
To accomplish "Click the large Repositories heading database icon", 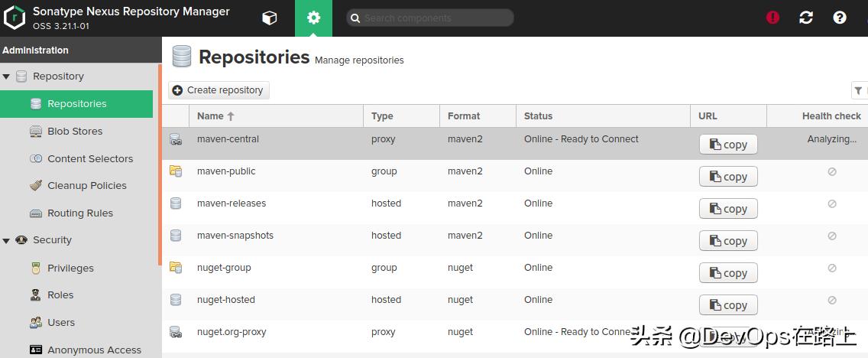I will click(x=182, y=57).
